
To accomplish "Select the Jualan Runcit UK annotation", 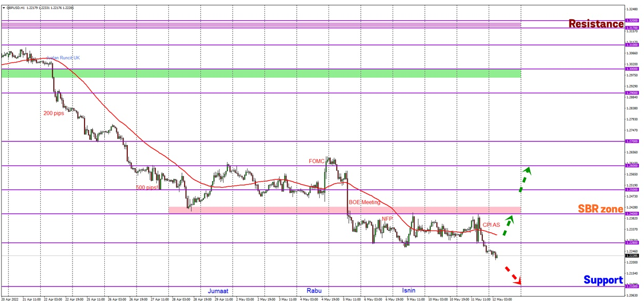I will coord(63,58).
